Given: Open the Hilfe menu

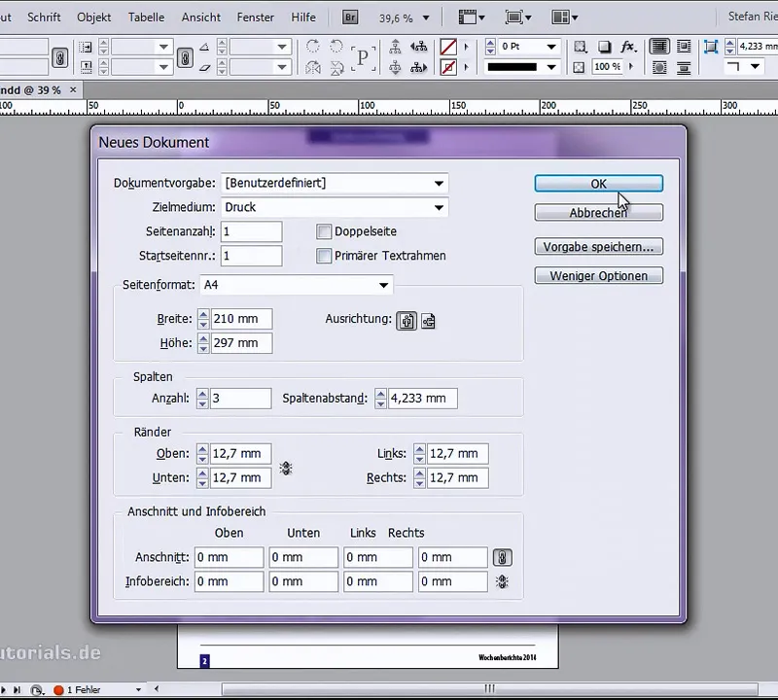Looking at the screenshot, I should pyautogui.click(x=303, y=17).
